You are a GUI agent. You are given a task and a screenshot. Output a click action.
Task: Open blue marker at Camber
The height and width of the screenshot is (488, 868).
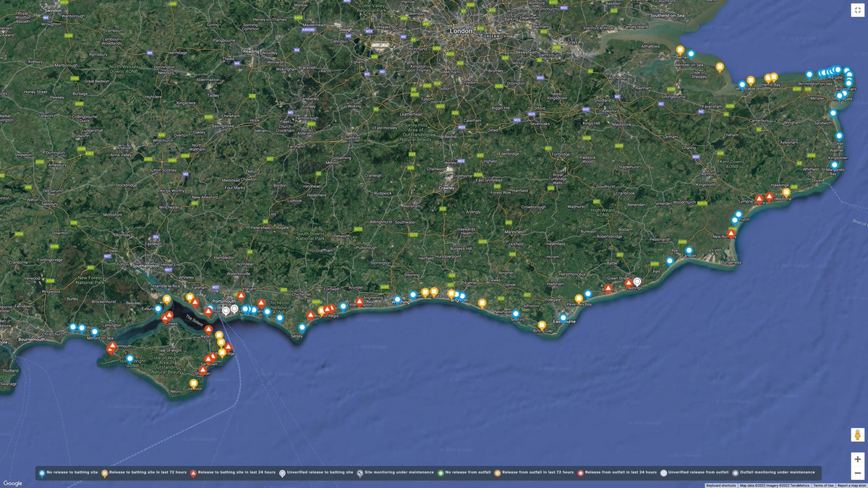[x=689, y=251]
